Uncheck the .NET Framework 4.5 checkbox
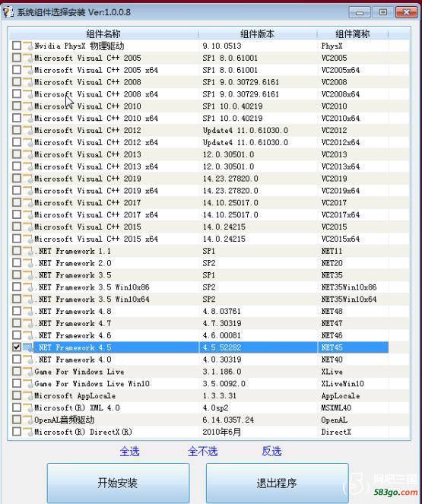This screenshot has width=422, height=504. (x=17, y=347)
